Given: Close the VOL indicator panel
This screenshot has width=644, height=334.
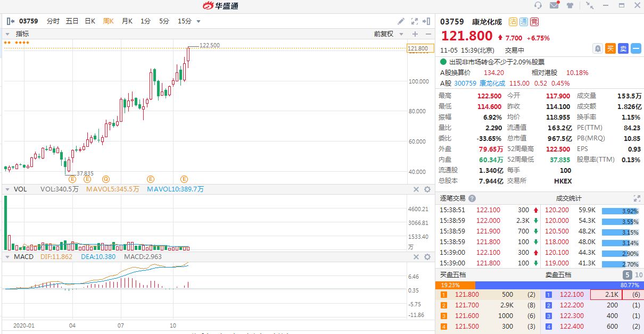Looking at the screenshot, I should [416, 189].
